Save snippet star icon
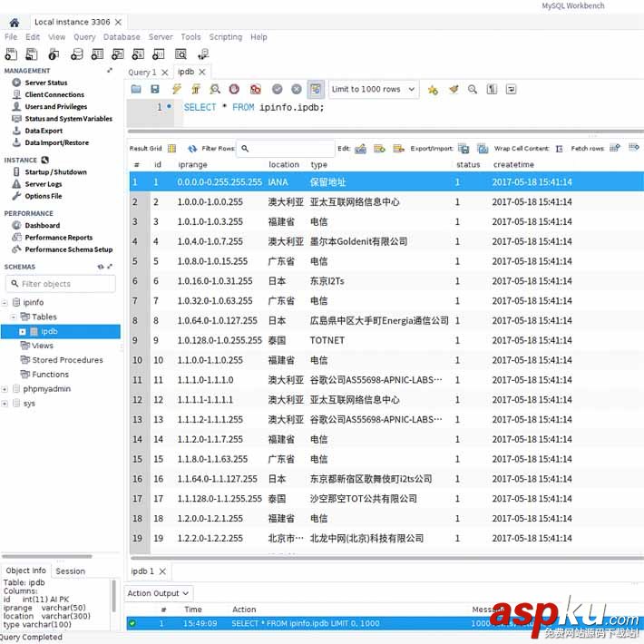Image resolution: width=644 pixels, height=644 pixels. pyautogui.click(x=433, y=90)
